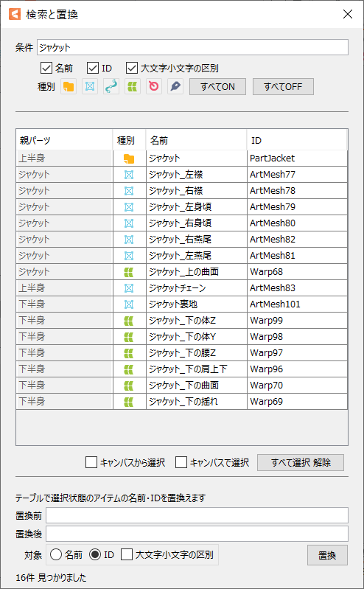364x589 pixels.
Task: Click the 置換前 input field
Action: [197, 515]
